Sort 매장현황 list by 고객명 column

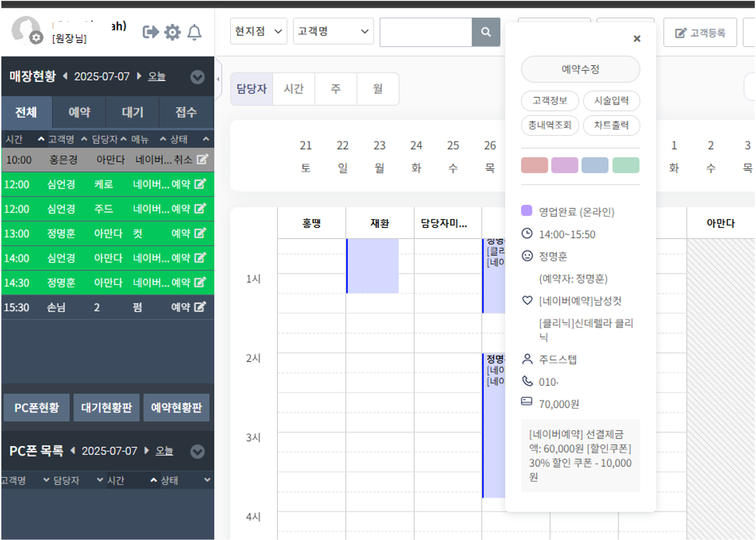68,139
